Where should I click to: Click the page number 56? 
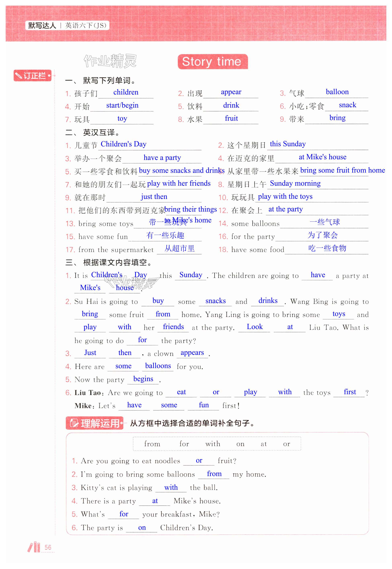point(48,547)
